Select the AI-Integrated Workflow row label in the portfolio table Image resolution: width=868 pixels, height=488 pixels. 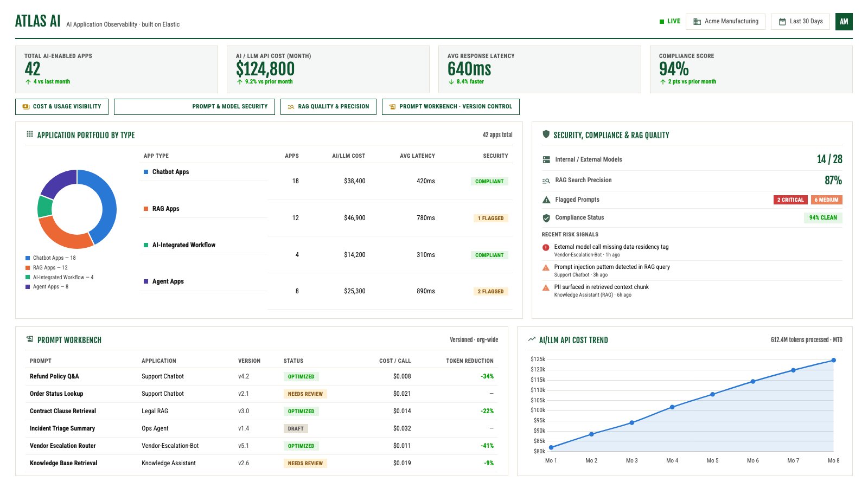[184, 245]
